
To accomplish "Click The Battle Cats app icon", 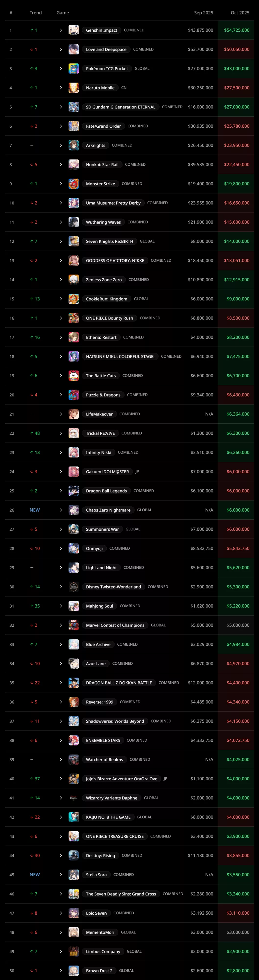I will coord(74,376).
